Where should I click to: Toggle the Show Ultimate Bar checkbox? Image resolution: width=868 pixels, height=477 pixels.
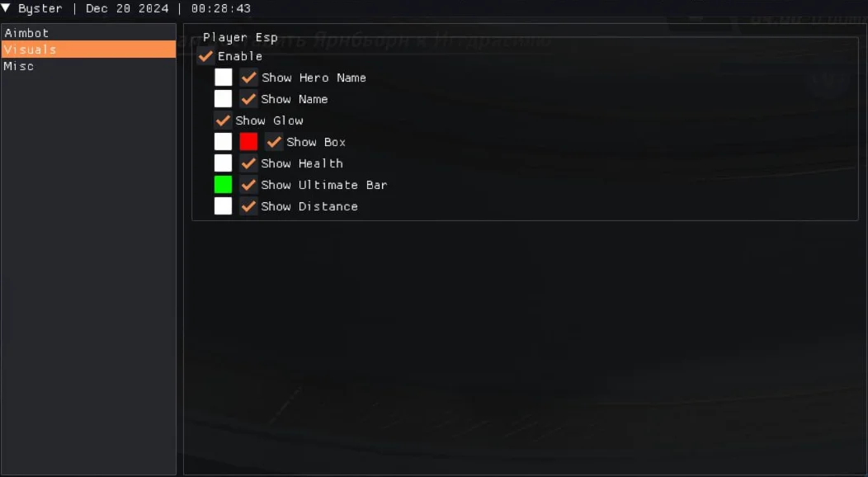248,185
